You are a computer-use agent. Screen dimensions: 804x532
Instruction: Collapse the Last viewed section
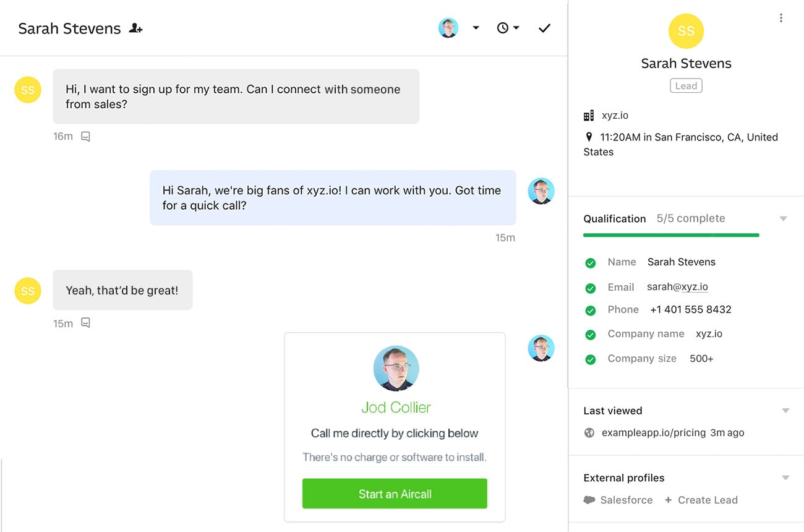click(785, 411)
